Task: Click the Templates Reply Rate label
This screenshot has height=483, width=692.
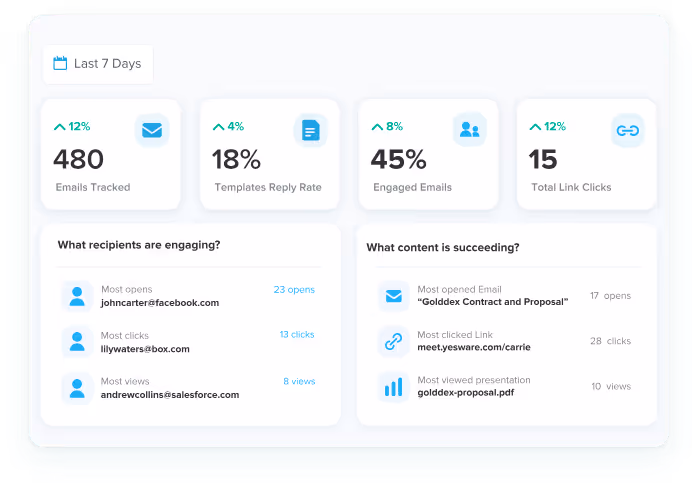Action: tap(268, 188)
